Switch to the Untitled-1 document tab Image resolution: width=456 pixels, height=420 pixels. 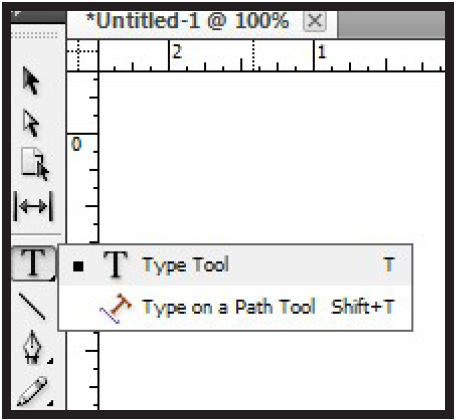(187, 21)
